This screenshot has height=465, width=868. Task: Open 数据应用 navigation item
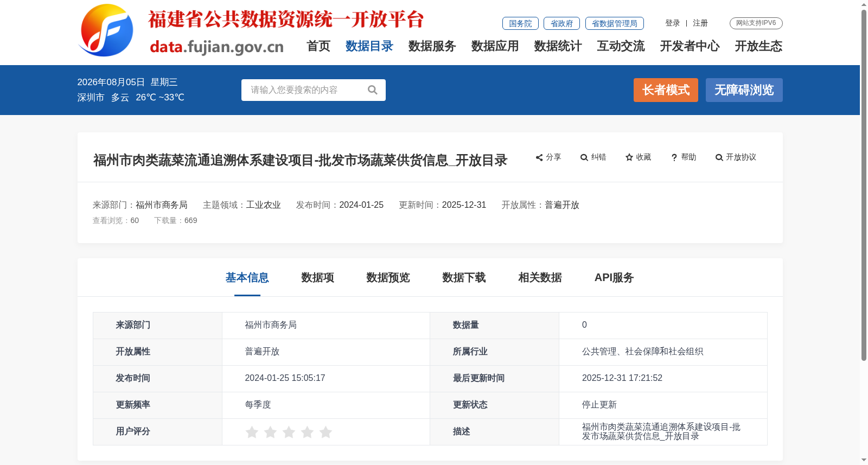(495, 46)
